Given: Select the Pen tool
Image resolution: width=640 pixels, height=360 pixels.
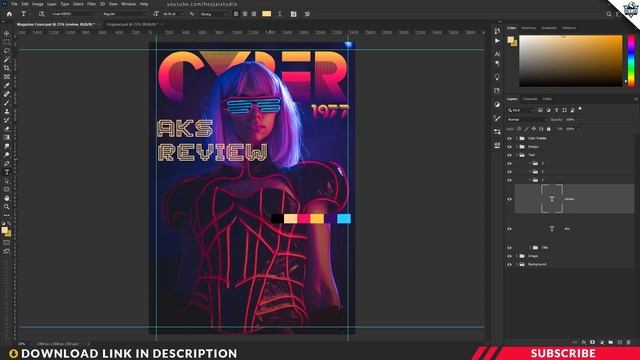Looking at the screenshot, I should pyautogui.click(x=7, y=163).
